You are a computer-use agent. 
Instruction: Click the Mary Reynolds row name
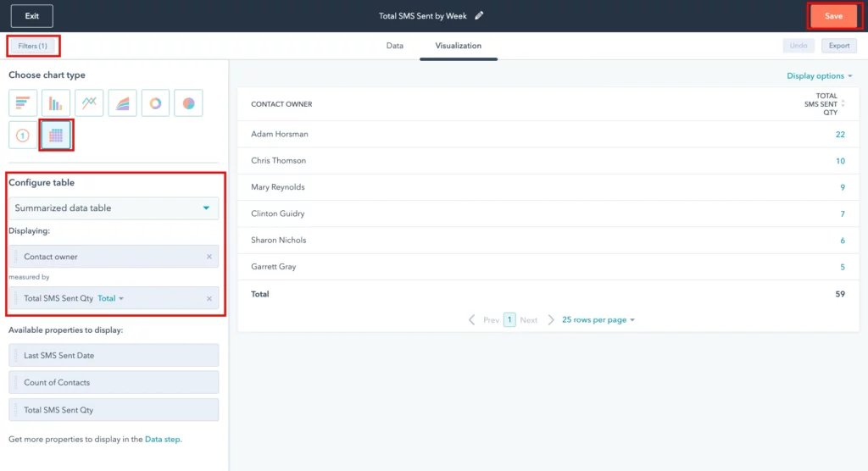click(278, 187)
